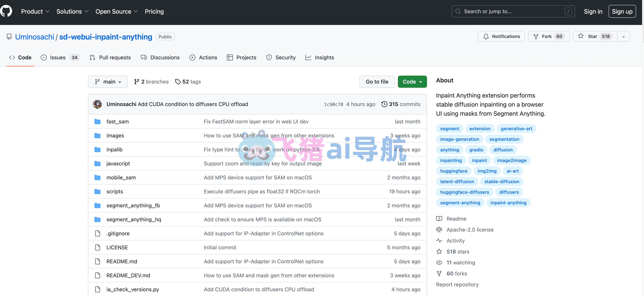Open the Apache-2.0 license link
The height and width of the screenshot is (296, 644).
pos(470,229)
